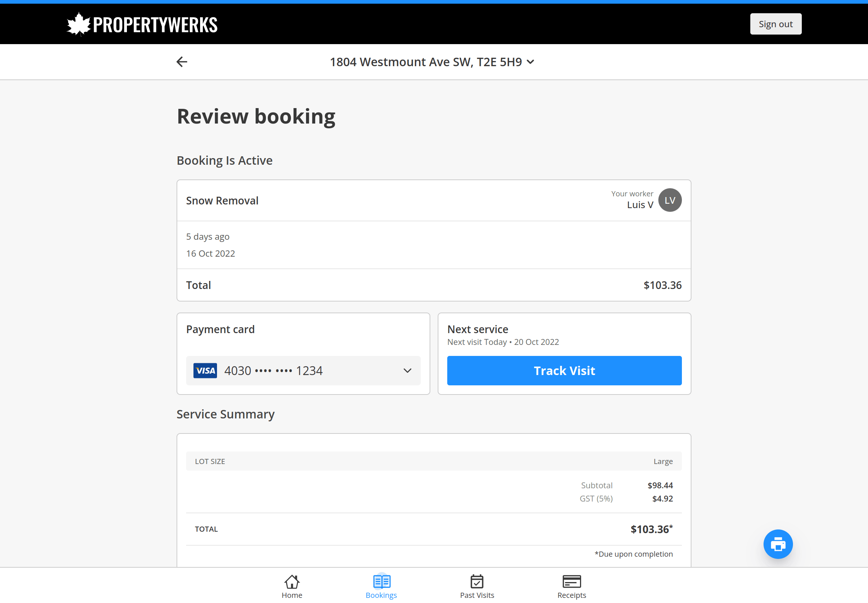Click the Bookings book icon
Screen dimensions: 868x603
click(x=381, y=581)
